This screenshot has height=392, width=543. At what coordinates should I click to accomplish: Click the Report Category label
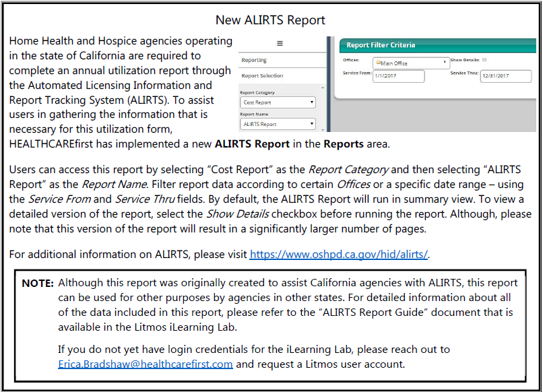[x=257, y=92]
